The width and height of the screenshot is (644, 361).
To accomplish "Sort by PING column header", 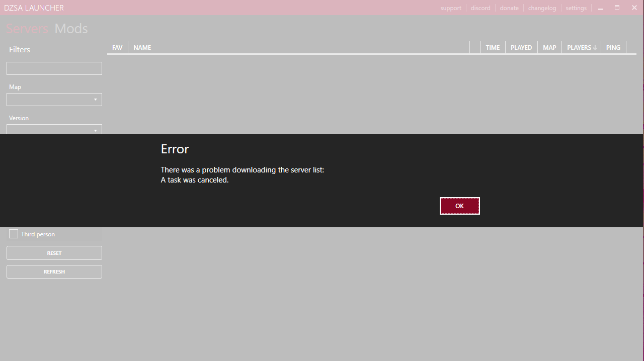I will pos(613,47).
